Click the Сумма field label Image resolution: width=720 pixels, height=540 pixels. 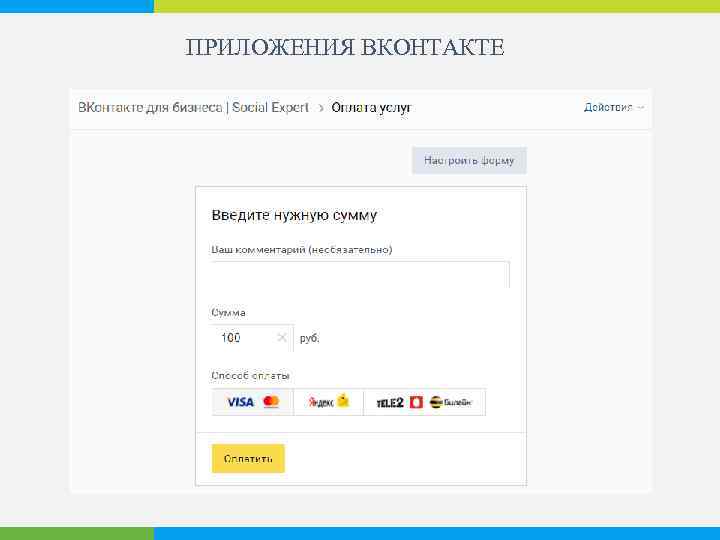coord(228,313)
